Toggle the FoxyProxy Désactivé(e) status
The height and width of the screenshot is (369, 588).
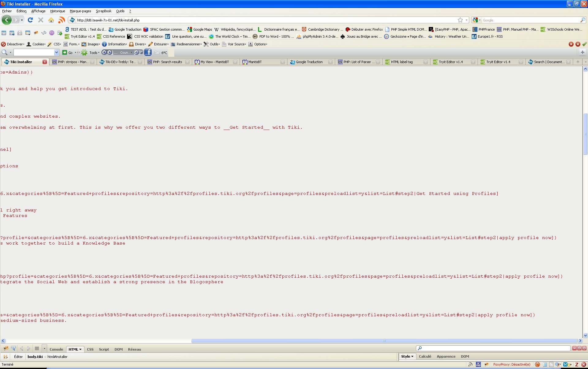tap(511, 364)
